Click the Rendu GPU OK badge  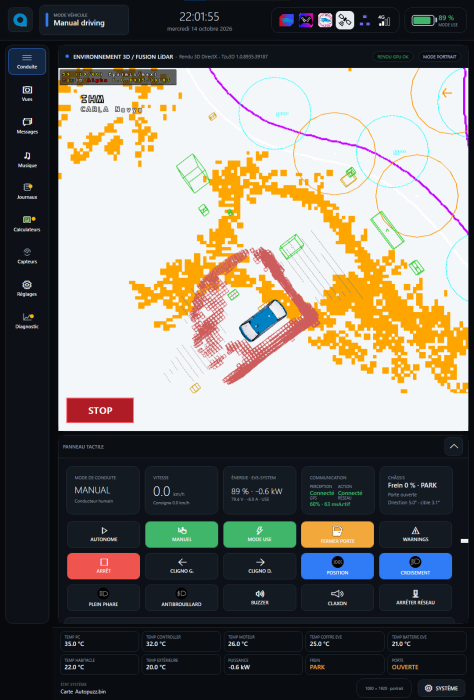(393, 57)
